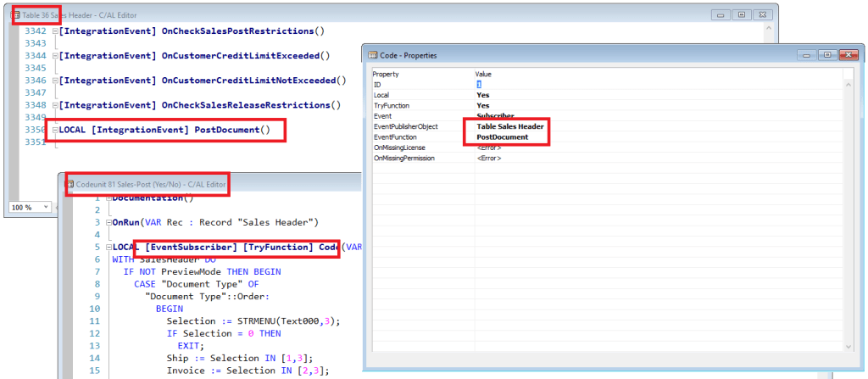
Task: Click the Table 36 Sales Header window icon
Action: pyautogui.click(x=16, y=15)
